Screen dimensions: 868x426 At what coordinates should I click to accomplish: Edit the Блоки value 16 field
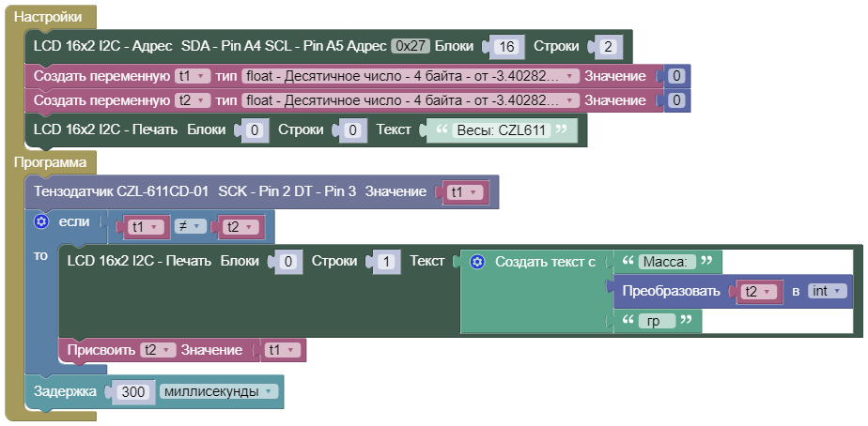point(506,46)
